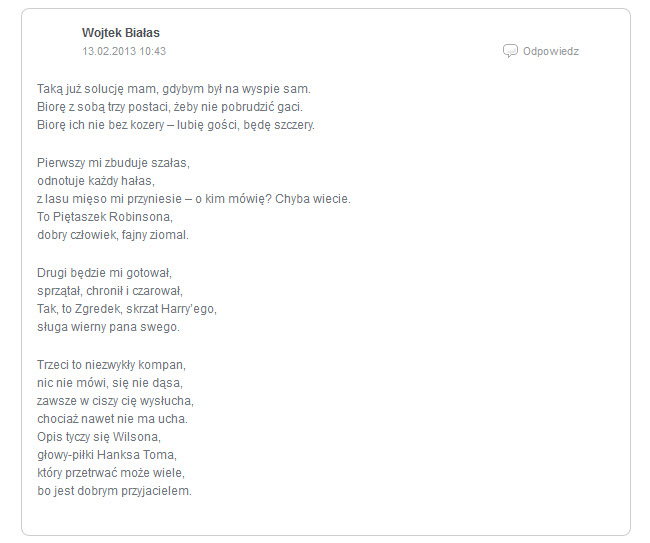650x543 pixels.
Task: Click the line 'zawsze w ciszy cię wysłucha'
Action: pos(115,401)
